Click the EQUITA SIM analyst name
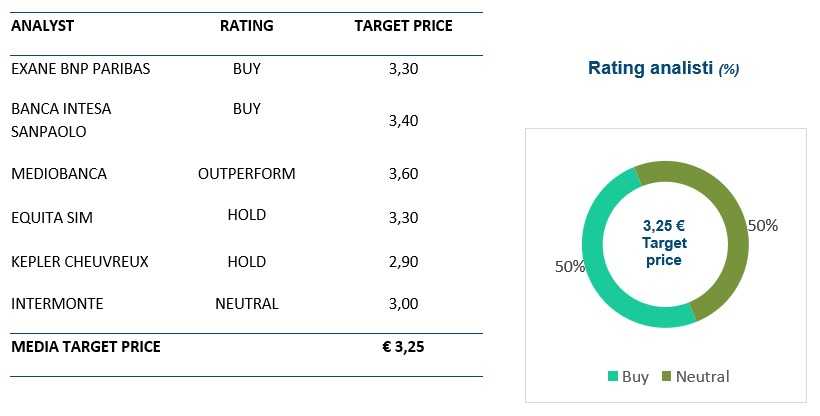820x416 pixels. [x=51, y=218]
